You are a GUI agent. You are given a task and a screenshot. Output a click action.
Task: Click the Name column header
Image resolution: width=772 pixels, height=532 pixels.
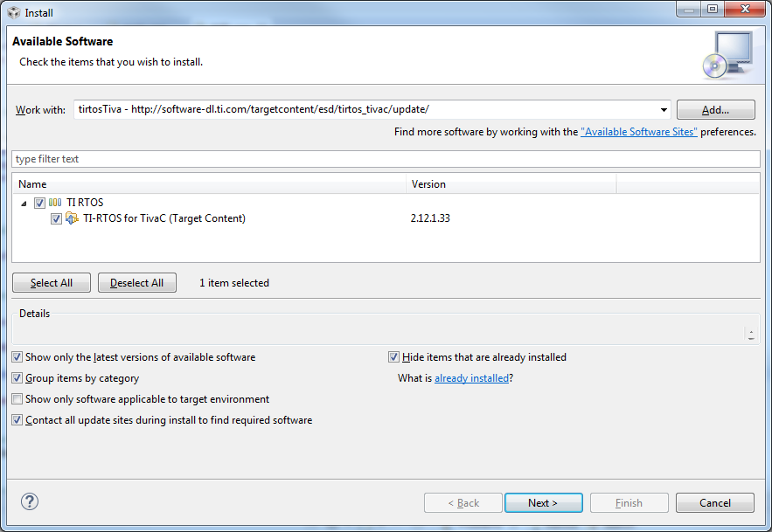pyautogui.click(x=210, y=184)
